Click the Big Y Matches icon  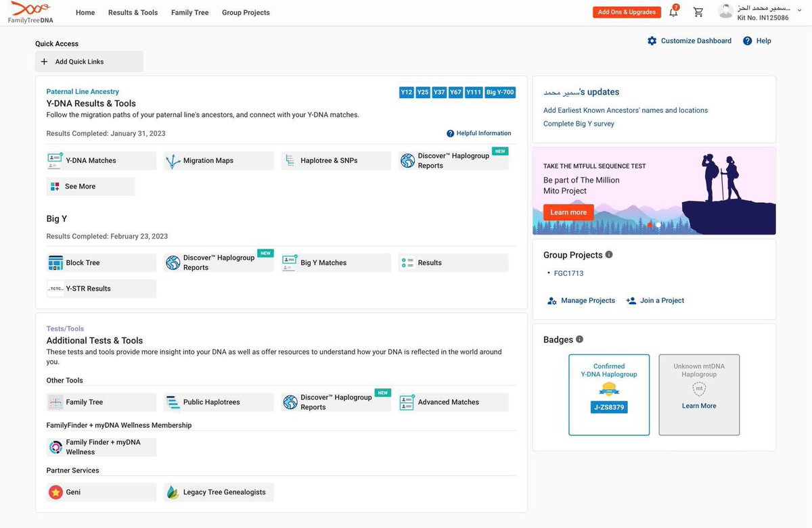point(290,263)
